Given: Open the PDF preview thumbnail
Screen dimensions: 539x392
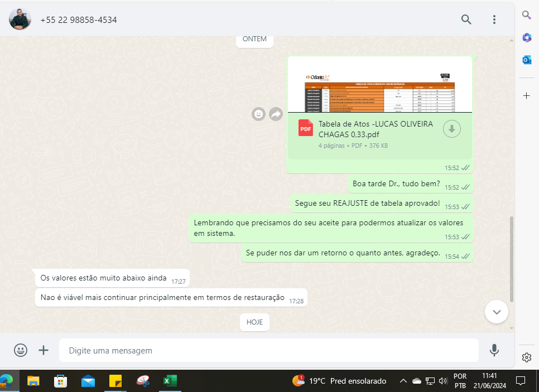Looking at the screenshot, I should pos(380,85).
